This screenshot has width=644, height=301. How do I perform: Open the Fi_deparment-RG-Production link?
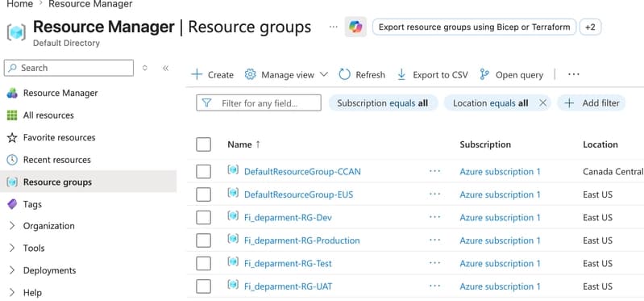[x=302, y=241]
